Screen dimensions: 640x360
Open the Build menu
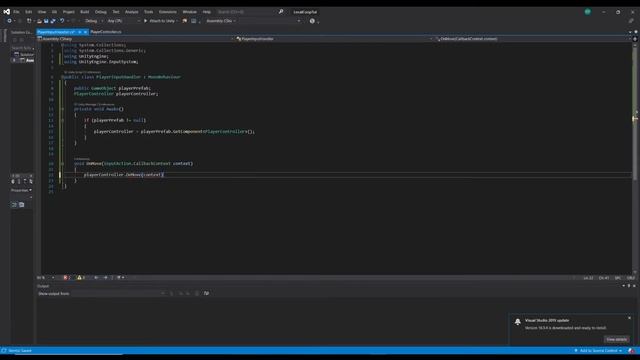pos(84,12)
